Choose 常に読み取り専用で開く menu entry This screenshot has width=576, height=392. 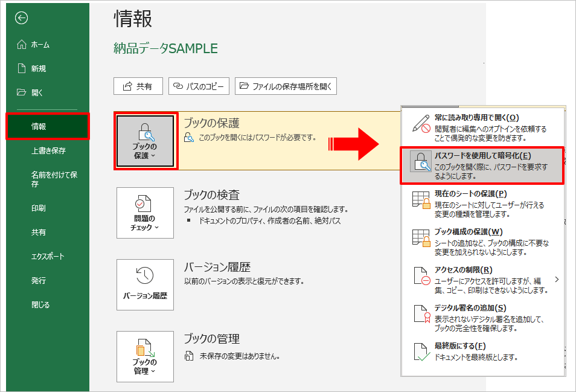click(482, 127)
